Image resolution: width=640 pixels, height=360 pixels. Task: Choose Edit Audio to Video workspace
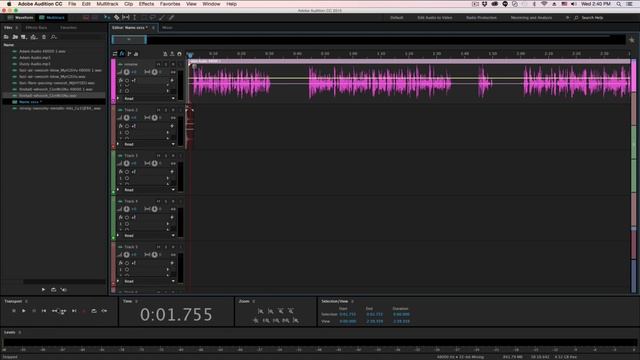[x=435, y=18]
